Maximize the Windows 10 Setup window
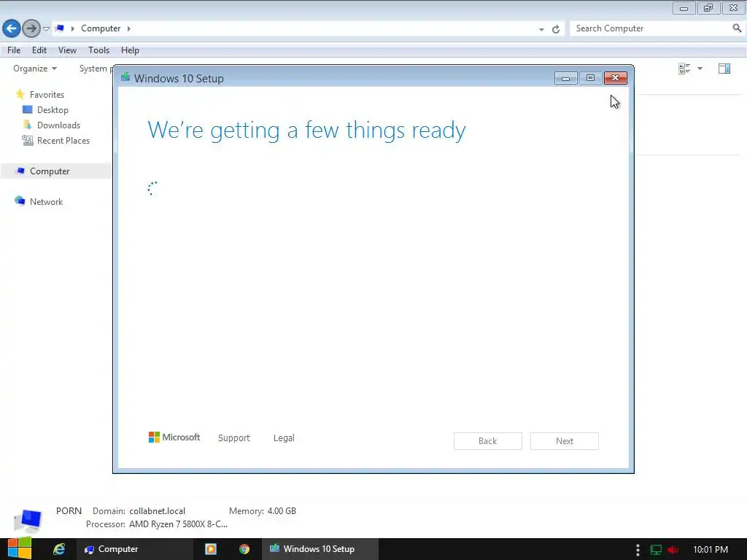The image size is (747, 560). (591, 78)
